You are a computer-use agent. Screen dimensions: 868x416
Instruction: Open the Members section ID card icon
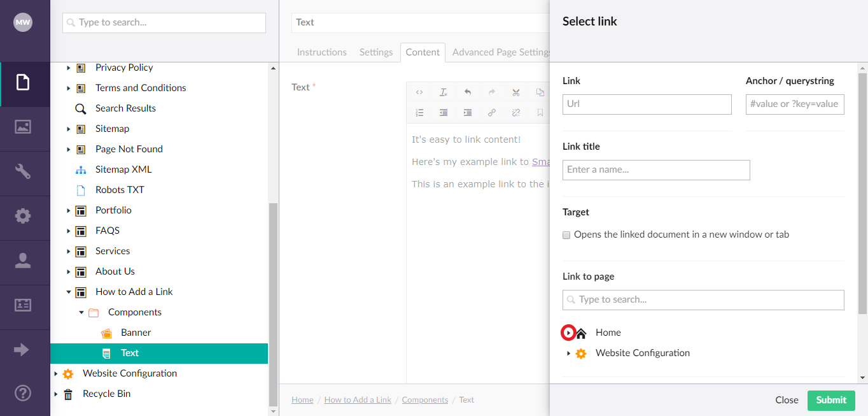(23, 305)
